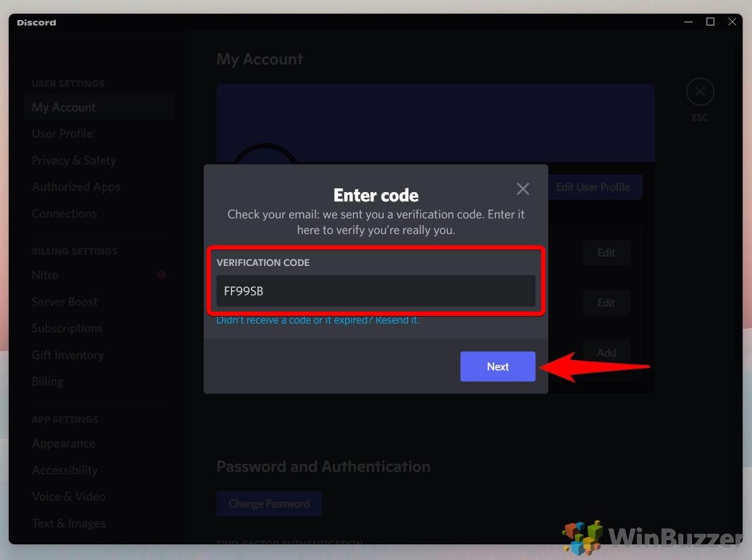752x560 pixels.
Task: Click the Nitro badge icon
Action: (x=161, y=275)
